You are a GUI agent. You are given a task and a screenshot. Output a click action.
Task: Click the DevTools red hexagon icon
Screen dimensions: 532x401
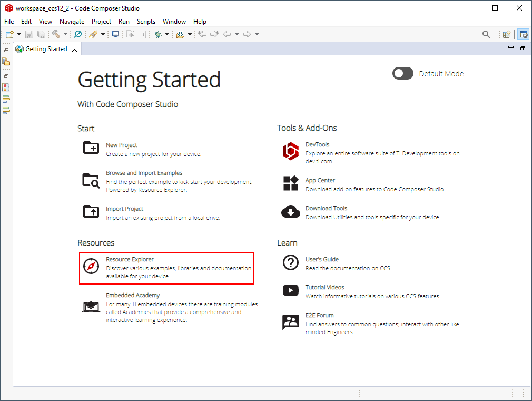tap(291, 151)
